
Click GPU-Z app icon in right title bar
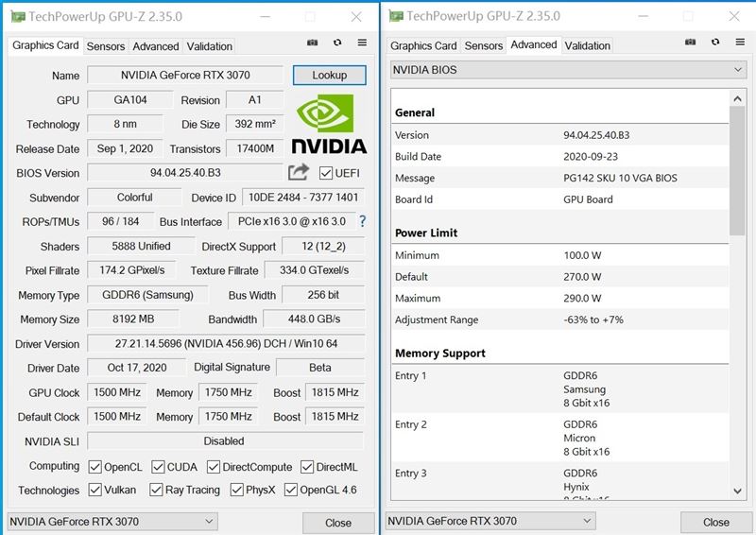pos(396,16)
